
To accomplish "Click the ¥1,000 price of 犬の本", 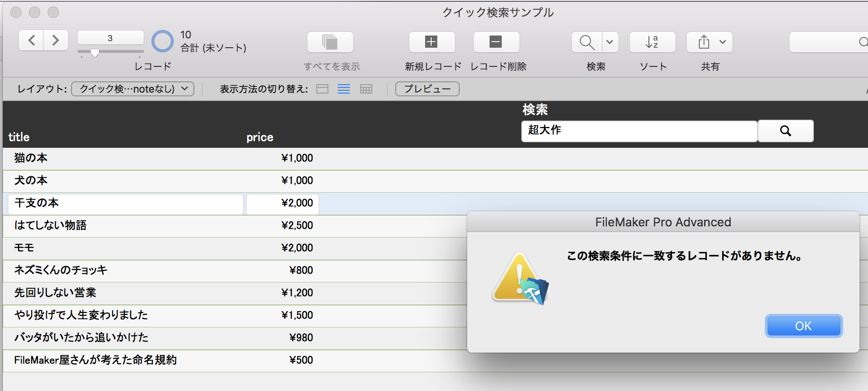I will click(x=297, y=181).
